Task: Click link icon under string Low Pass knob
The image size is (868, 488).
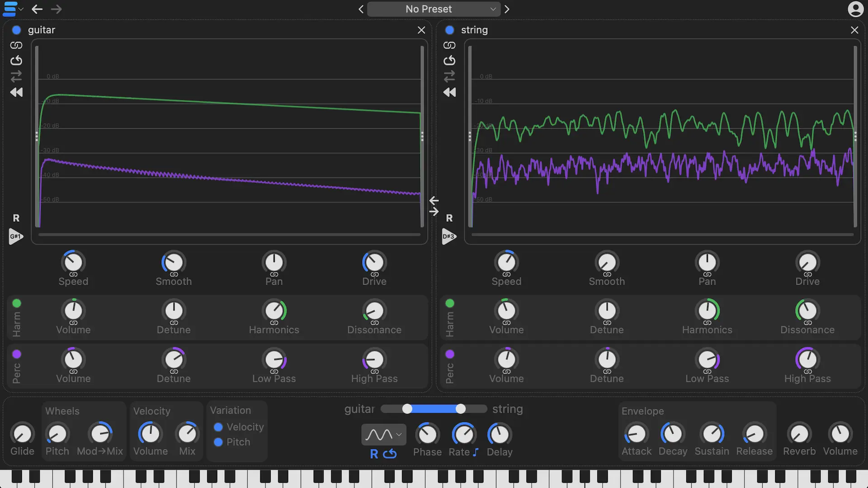Action: coord(707,371)
